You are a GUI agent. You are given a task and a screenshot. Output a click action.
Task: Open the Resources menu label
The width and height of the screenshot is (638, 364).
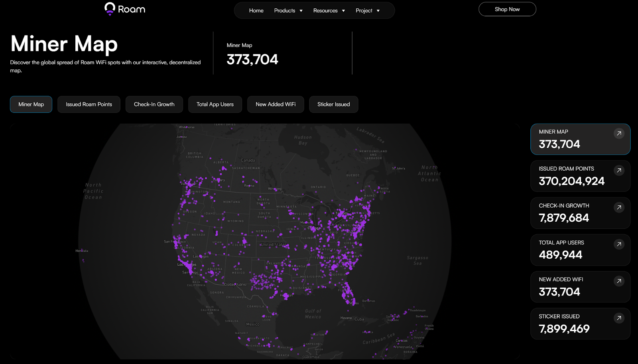tap(325, 11)
